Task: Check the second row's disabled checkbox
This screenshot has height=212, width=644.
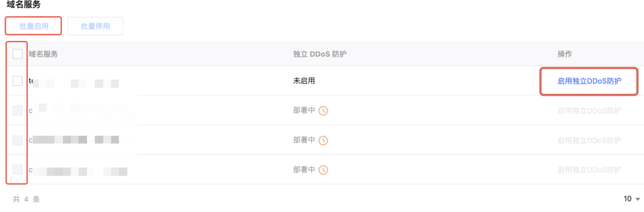Action: tap(18, 111)
